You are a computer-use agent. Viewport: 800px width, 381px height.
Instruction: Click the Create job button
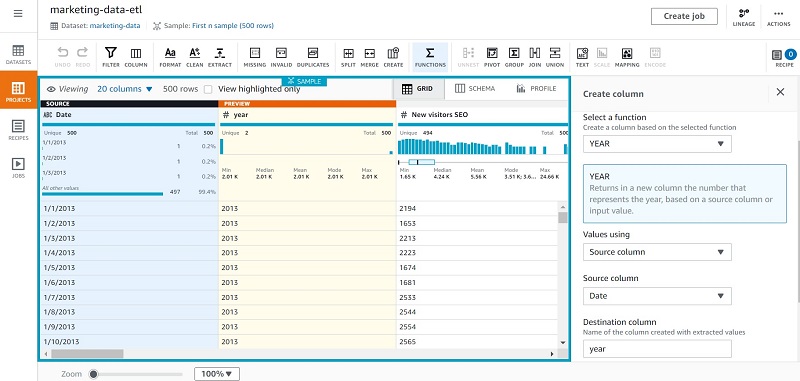[x=684, y=16]
